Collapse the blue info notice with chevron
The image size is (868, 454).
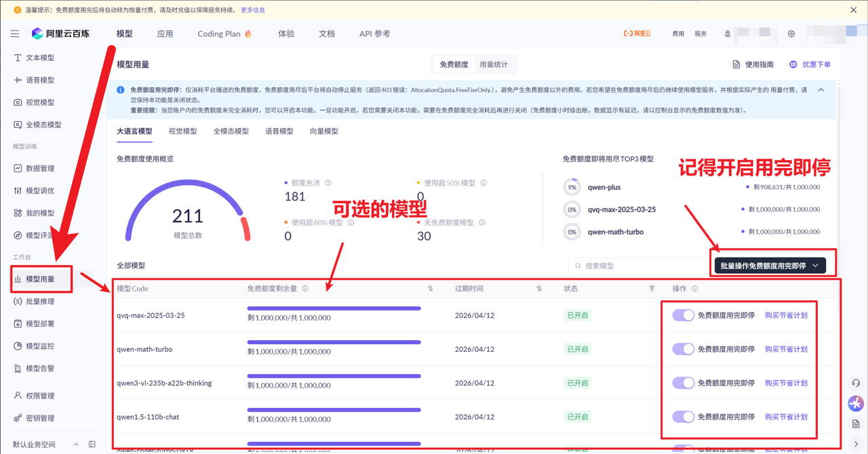[821, 89]
